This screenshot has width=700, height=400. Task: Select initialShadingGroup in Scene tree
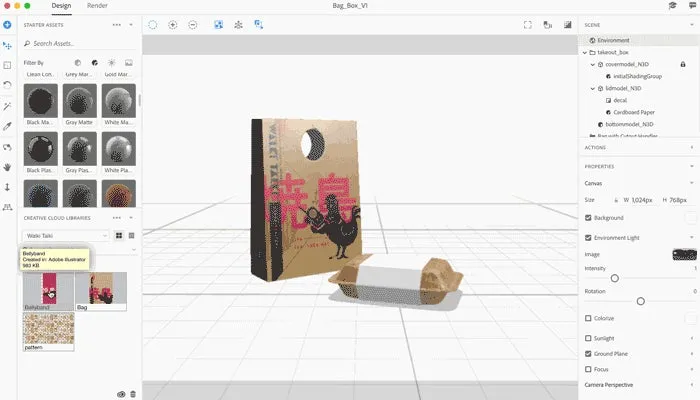point(637,76)
